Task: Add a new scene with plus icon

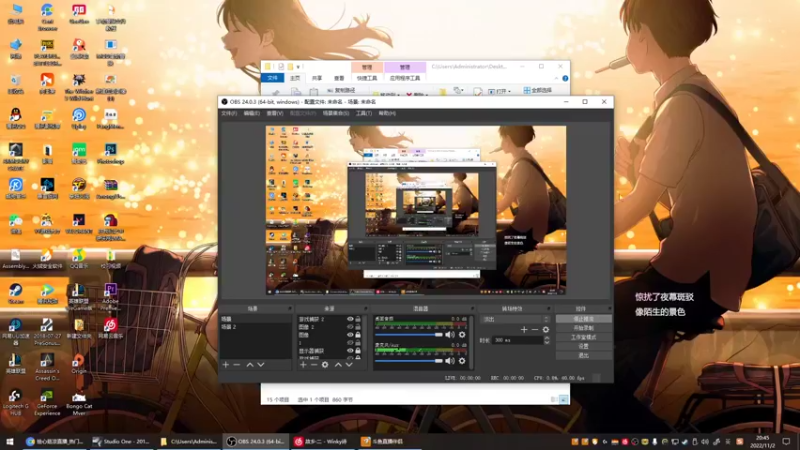Action: click(x=226, y=365)
